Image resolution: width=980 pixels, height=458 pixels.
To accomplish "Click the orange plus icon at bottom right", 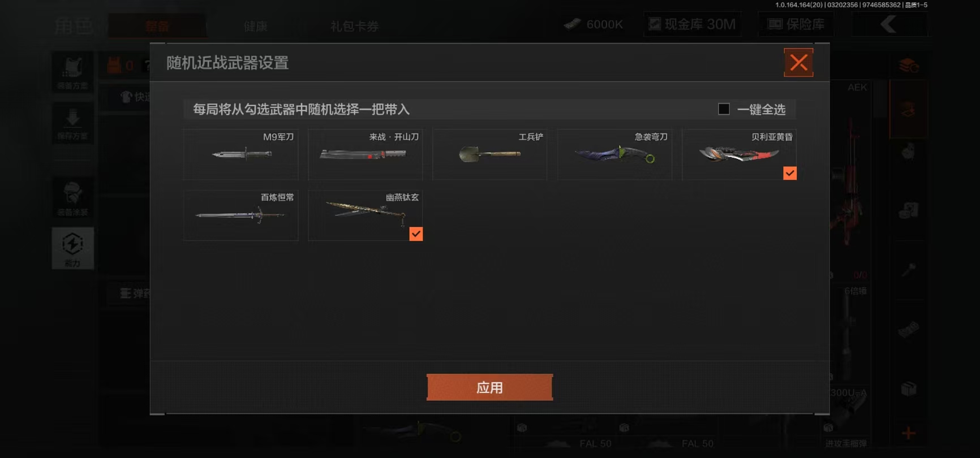I will click(x=909, y=434).
